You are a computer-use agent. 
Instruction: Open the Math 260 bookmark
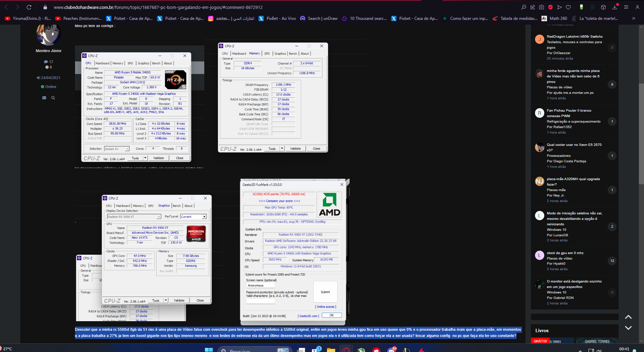tap(554, 18)
